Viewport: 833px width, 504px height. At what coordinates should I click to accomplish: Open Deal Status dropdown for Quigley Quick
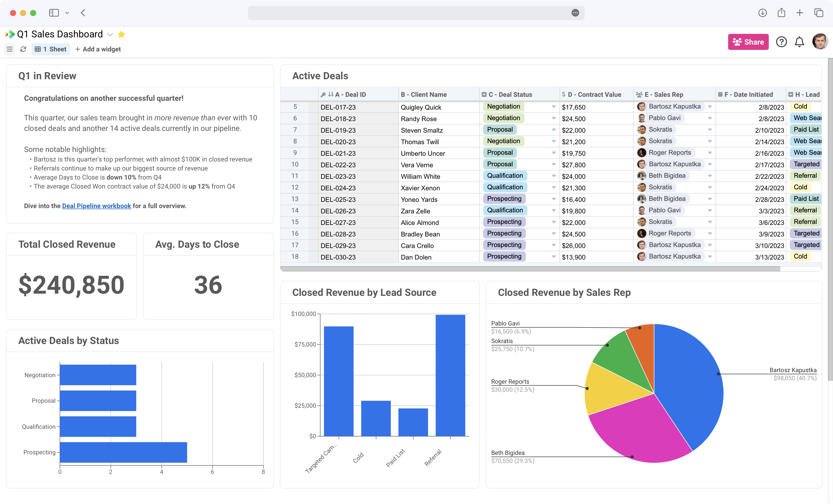pyautogui.click(x=553, y=107)
